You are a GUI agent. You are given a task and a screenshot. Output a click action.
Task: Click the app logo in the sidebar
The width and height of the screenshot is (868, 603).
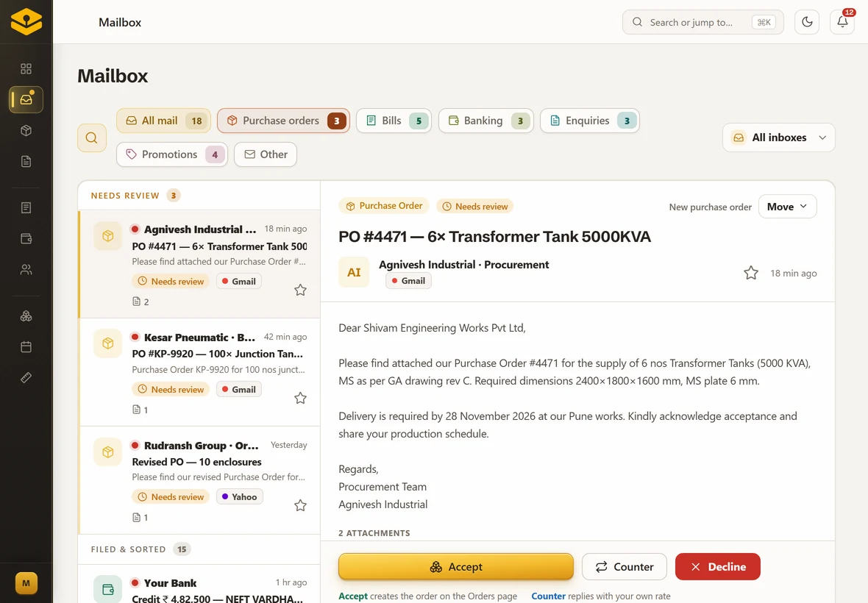tap(26, 21)
